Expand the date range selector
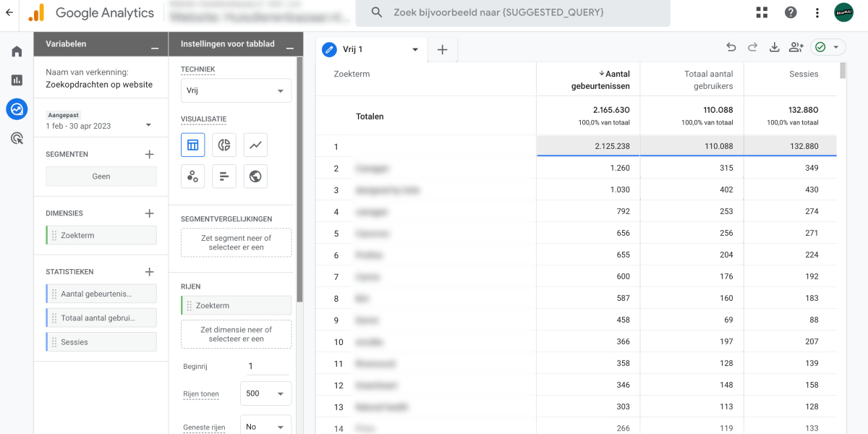Image resolution: width=868 pixels, height=434 pixels. tap(148, 125)
